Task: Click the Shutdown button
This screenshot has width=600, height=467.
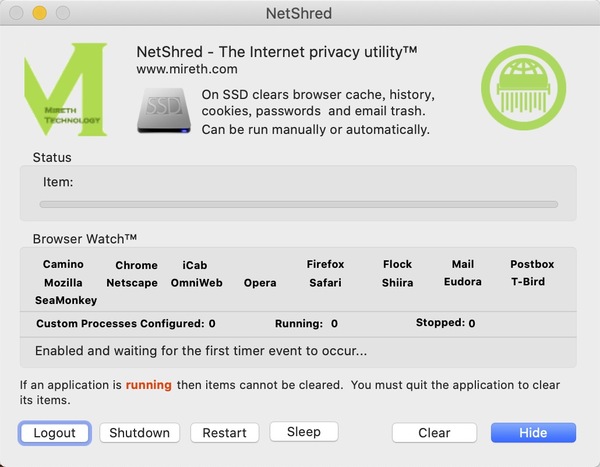Action: coord(140,433)
